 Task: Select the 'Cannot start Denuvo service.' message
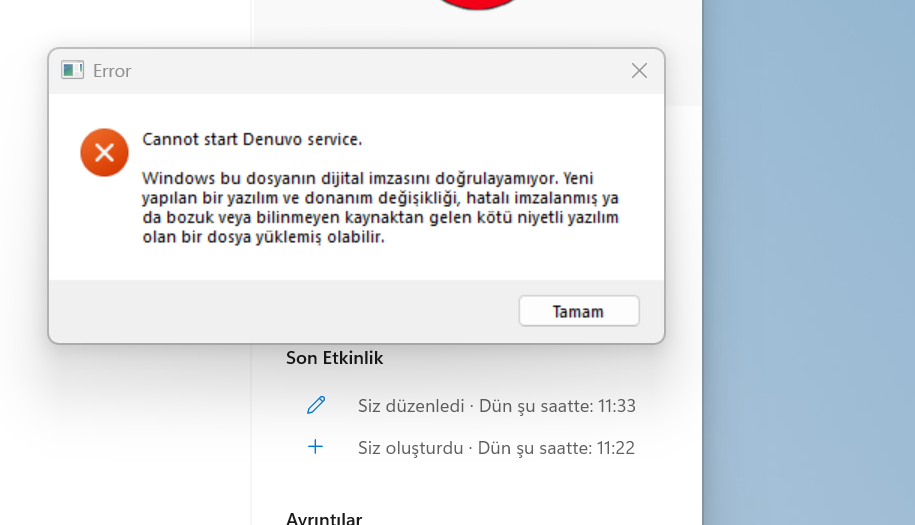tap(252, 139)
